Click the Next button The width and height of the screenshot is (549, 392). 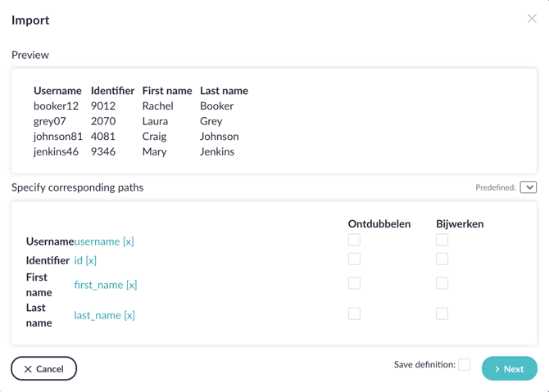click(510, 368)
